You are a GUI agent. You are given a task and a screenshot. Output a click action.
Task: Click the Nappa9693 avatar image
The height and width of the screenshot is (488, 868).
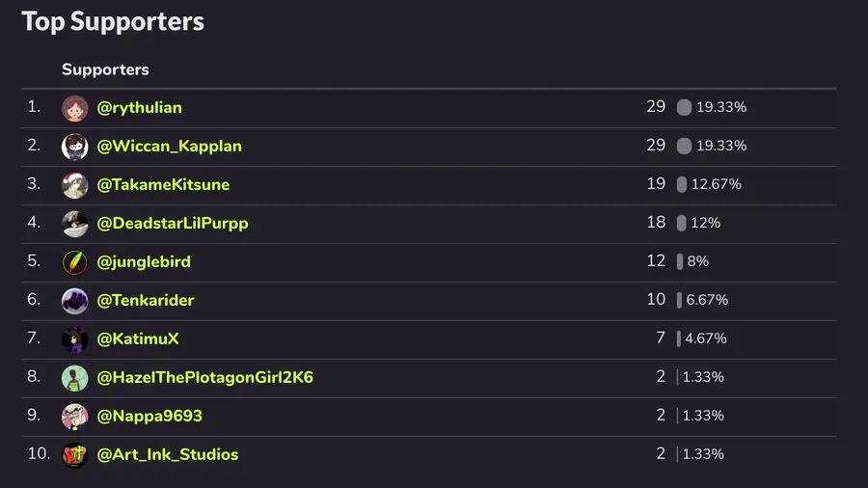click(75, 417)
